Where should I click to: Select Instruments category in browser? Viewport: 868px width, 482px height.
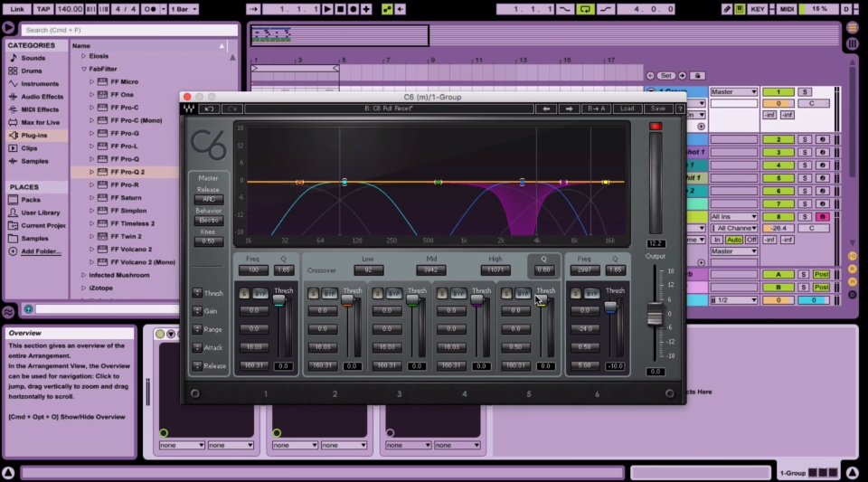click(x=40, y=83)
